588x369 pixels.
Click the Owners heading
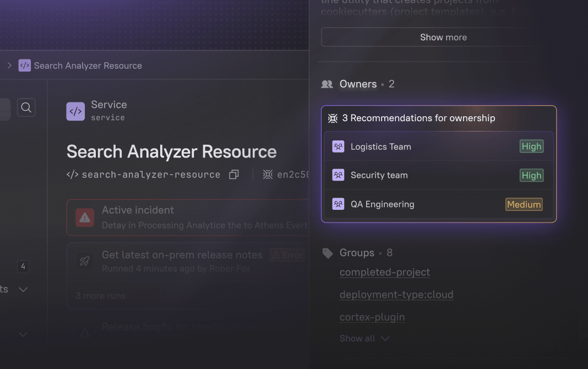(358, 84)
